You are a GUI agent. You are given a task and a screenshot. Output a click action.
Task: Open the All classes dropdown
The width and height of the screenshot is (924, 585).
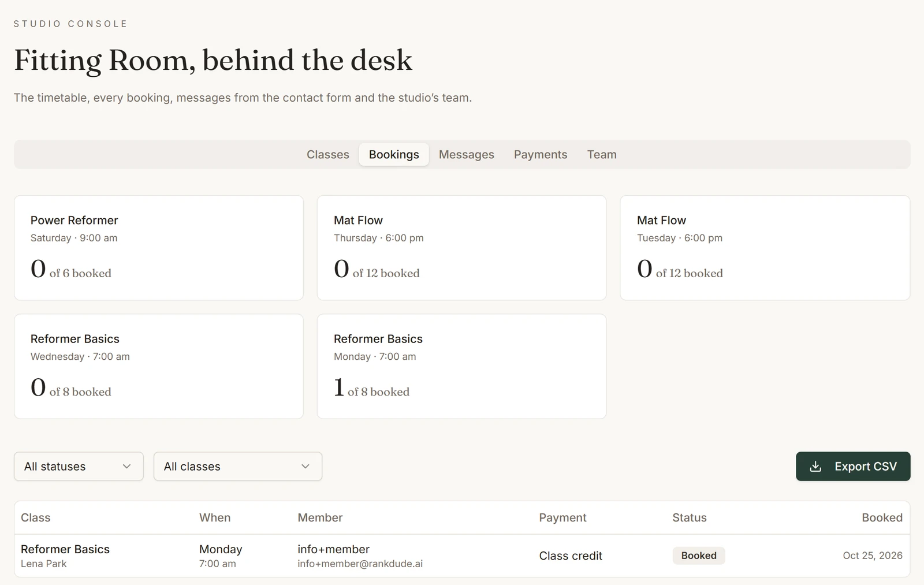pos(238,466)
